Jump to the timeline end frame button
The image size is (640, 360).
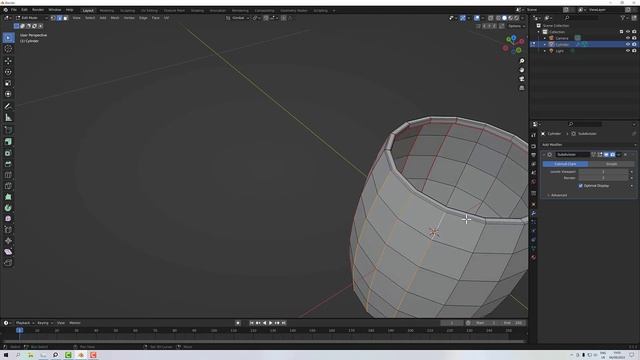(284, 323)
